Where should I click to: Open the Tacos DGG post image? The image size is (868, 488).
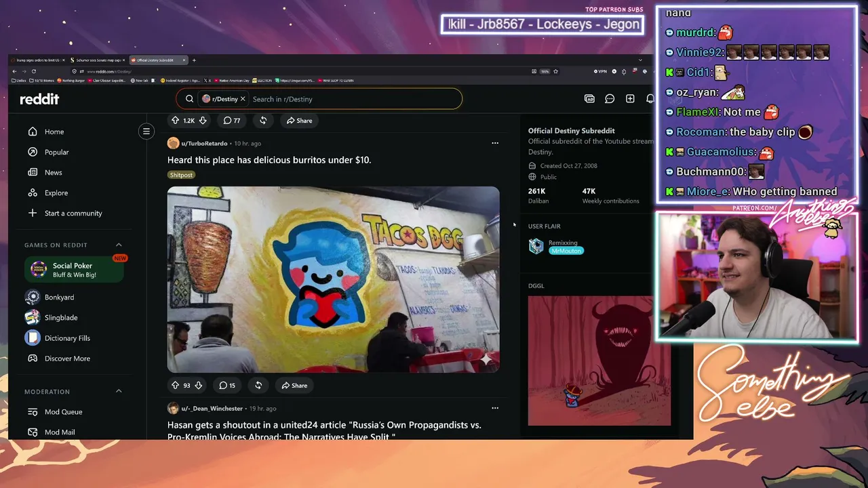(333, 279)
